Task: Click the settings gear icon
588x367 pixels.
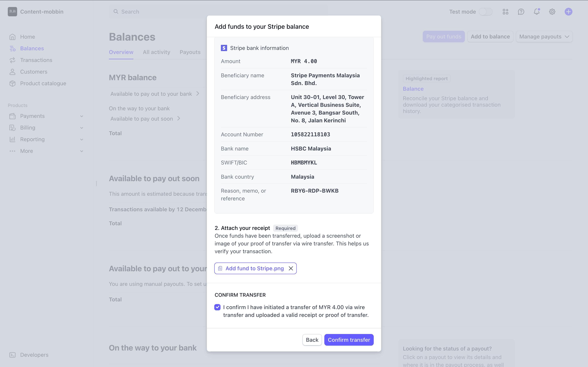Action: pos(552,12)
